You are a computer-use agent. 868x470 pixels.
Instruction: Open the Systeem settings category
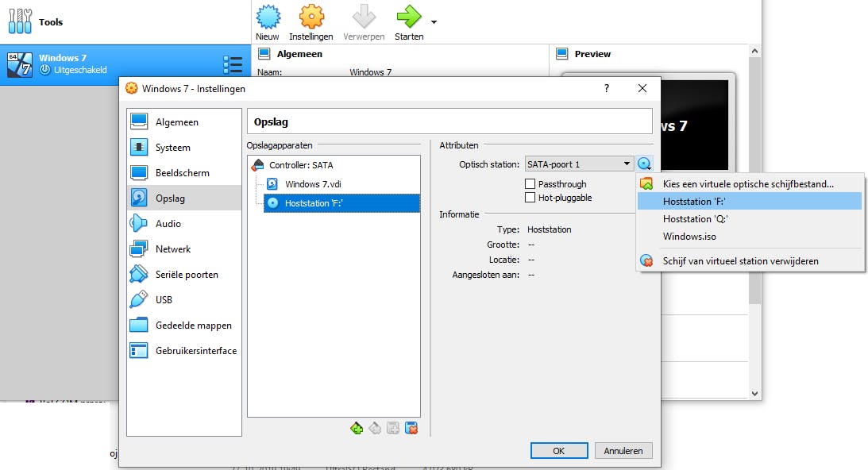[x=183, y=147]
